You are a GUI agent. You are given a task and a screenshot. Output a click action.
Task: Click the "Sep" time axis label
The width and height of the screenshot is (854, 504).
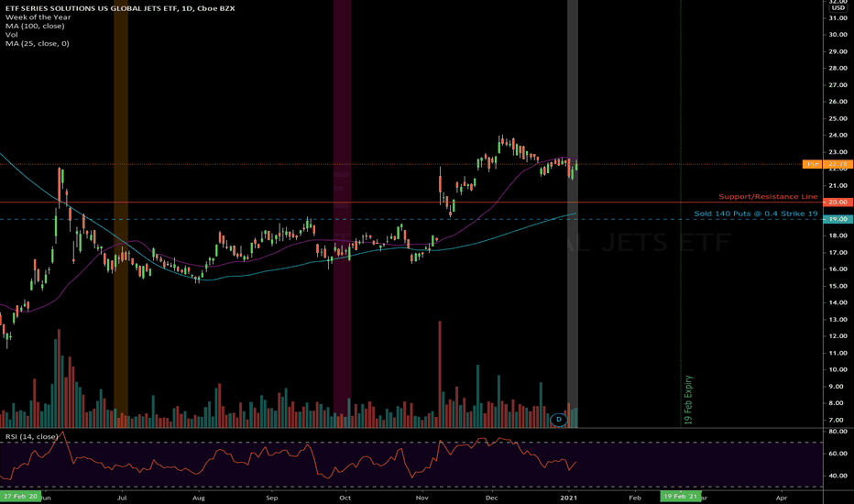tap(272, 498)
